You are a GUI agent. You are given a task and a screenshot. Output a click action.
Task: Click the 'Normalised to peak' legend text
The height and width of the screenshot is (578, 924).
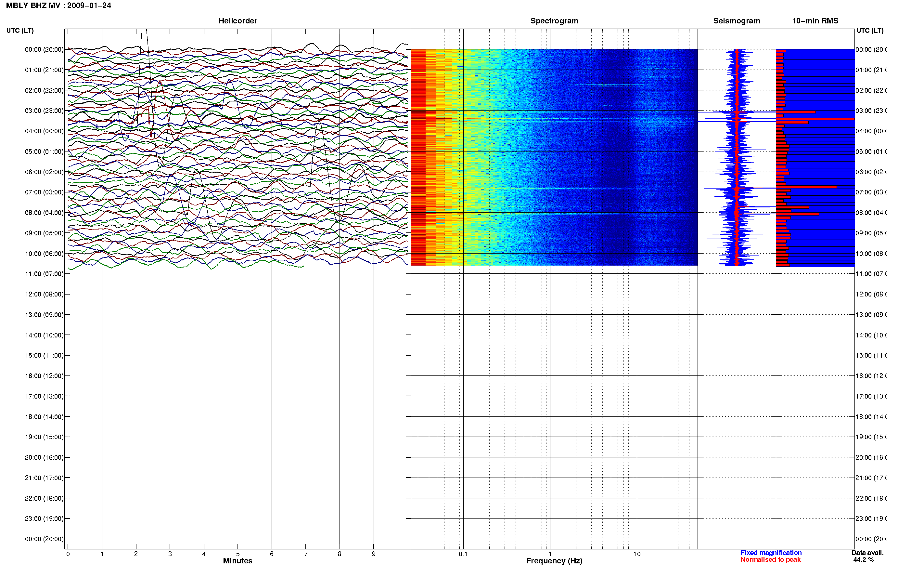coord(770,560)
